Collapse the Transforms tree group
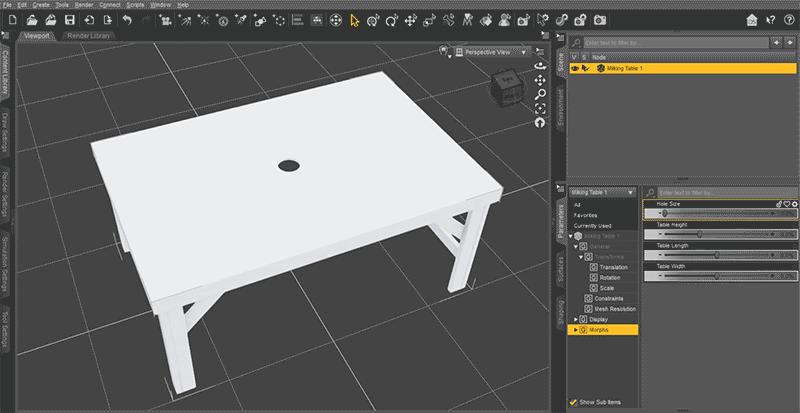The image size is (800, 413). [581, 257]
